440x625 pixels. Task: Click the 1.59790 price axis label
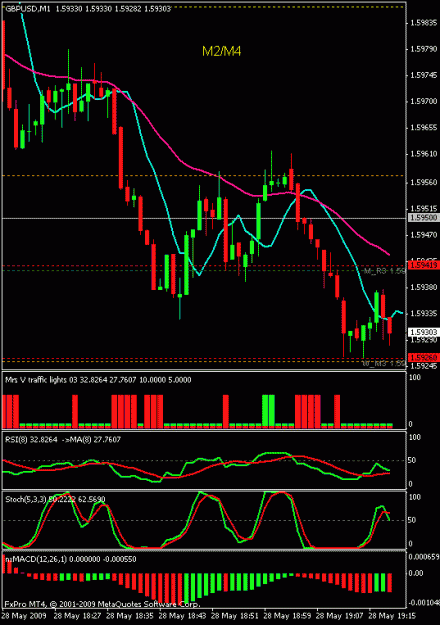424,49
